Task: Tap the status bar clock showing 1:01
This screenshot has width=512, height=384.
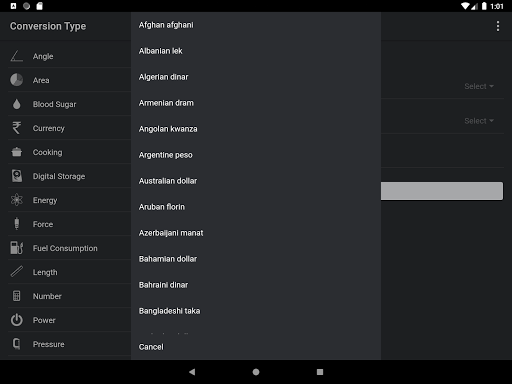Action: pyautogui.click(x=497, y=6)
